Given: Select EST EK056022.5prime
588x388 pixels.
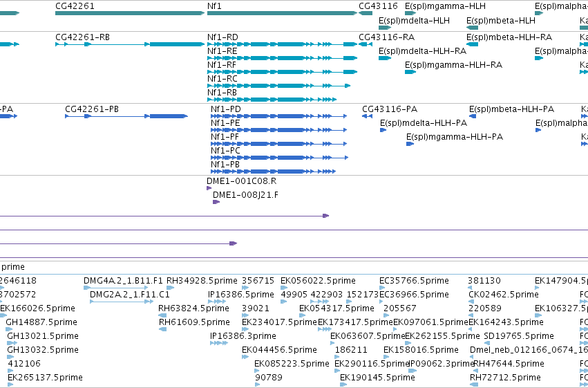Looking at the screenshot, I should click(284, 288).
